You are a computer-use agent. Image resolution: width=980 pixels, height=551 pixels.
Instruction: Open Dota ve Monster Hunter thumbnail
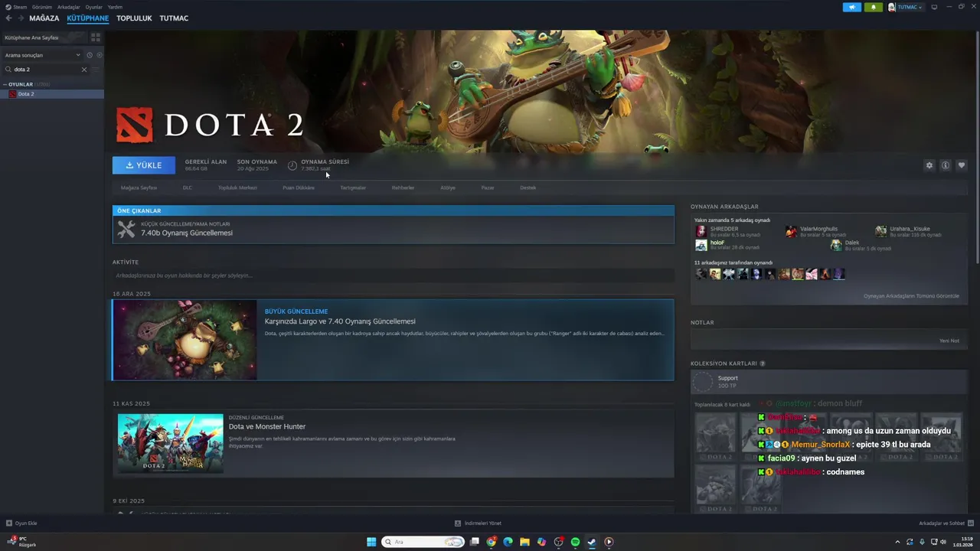pos(171,444)
